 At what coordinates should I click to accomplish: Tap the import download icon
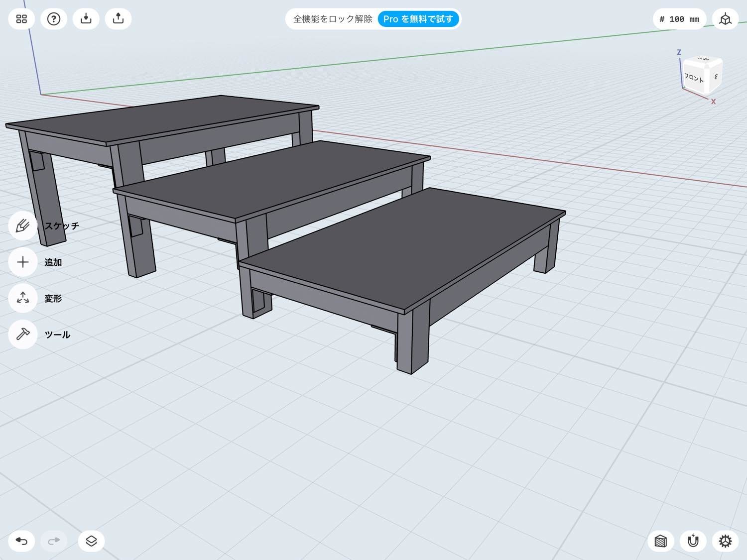(86, 19)
